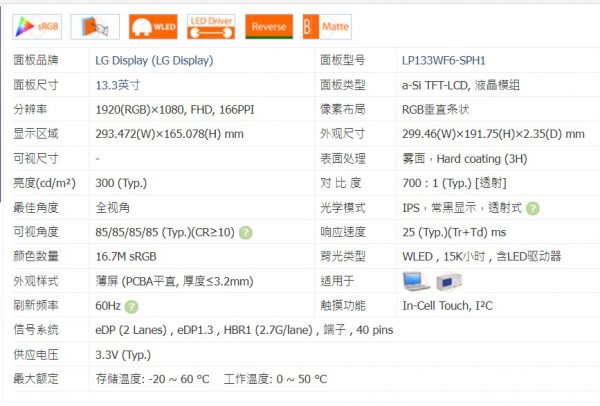
Task: Open help icon next to viewing angle 85/85/85/85
Action: tap(246, 233)
